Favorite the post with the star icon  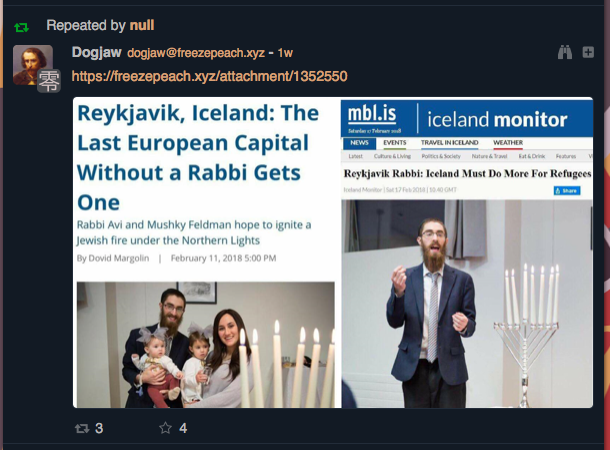tap(165, 428)
